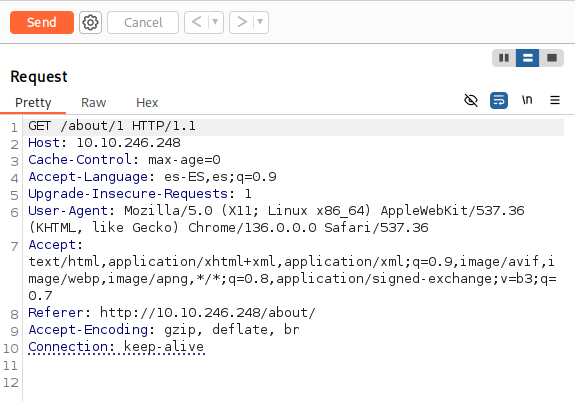575x401 pixels.
Task: Select combined single-pane layout view
Action: [x=552, y=58]
